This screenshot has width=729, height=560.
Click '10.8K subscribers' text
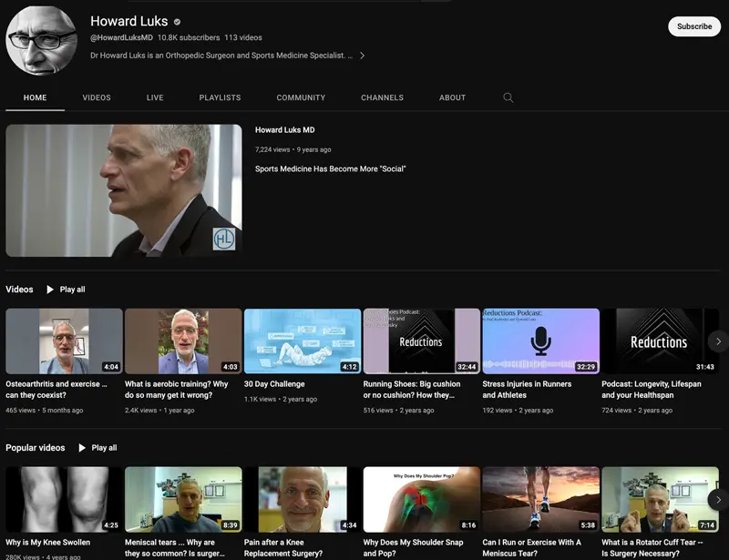point(189,37)
